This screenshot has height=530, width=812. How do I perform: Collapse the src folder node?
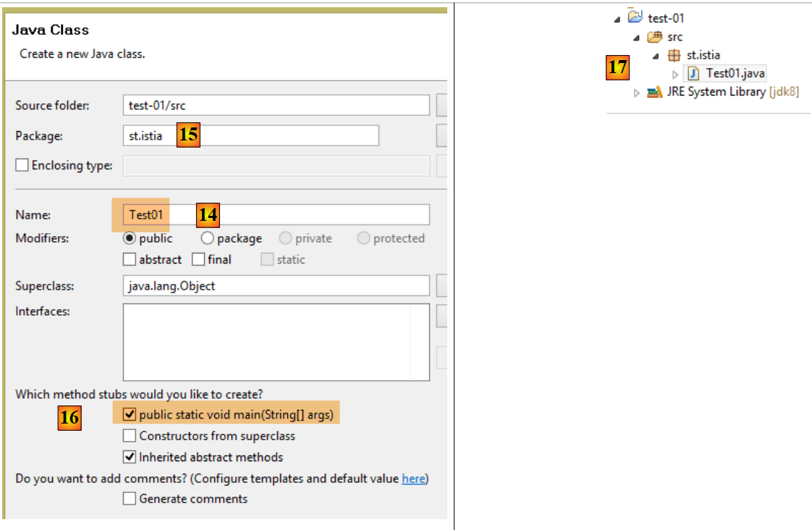(x=637, y=37)
